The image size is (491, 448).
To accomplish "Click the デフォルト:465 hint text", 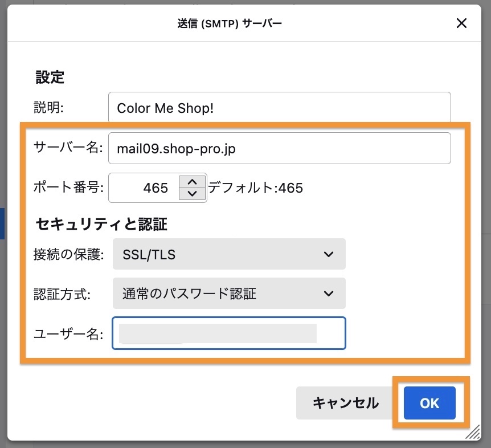I will pos(255,188).
